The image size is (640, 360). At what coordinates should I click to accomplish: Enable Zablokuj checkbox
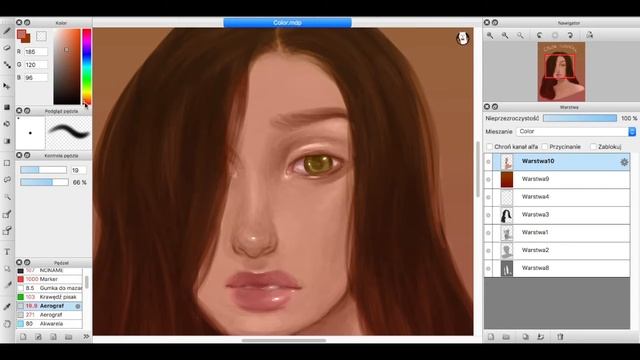tap(593, 147)
